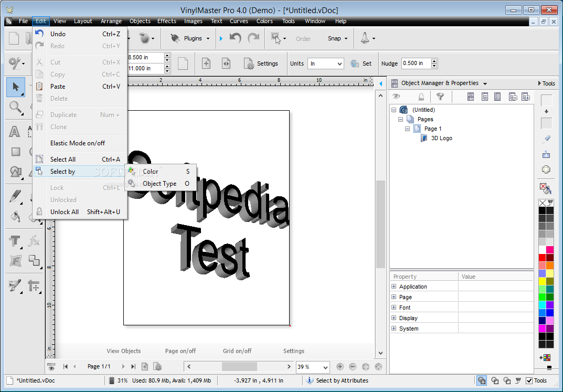Toggle the eye icon near the page navigator
Viewport: 563px width, 392px height.
tap(51, 366)
